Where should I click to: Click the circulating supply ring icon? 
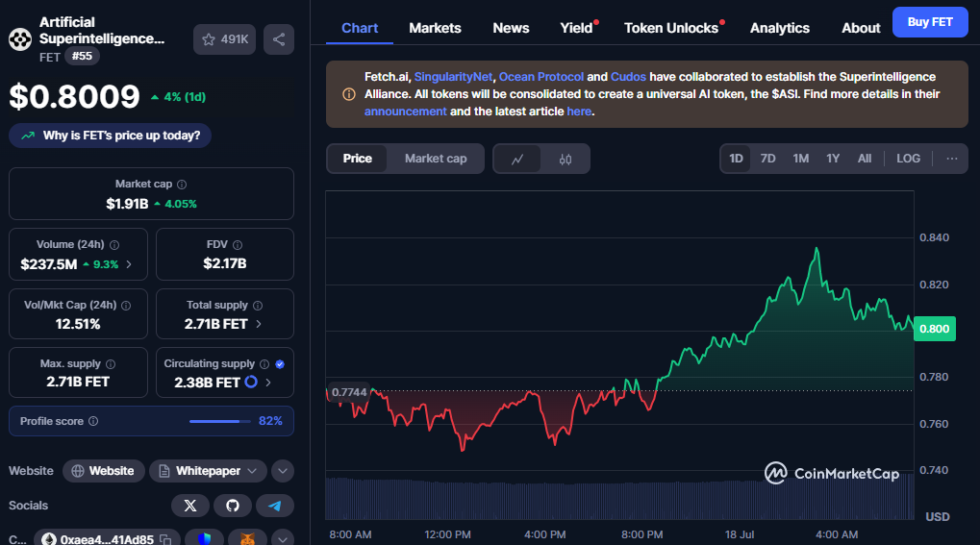point(251,382)
